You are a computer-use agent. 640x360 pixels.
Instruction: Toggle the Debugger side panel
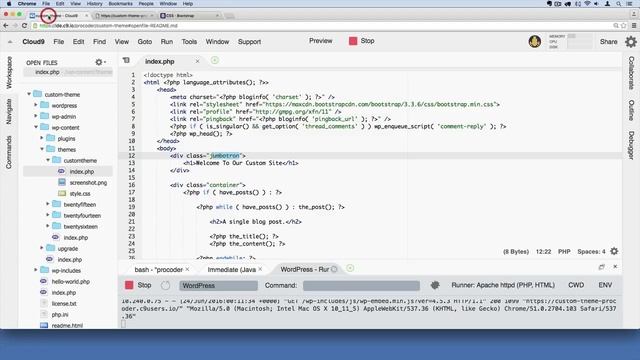pyautogui.click(x=631, y=145)
